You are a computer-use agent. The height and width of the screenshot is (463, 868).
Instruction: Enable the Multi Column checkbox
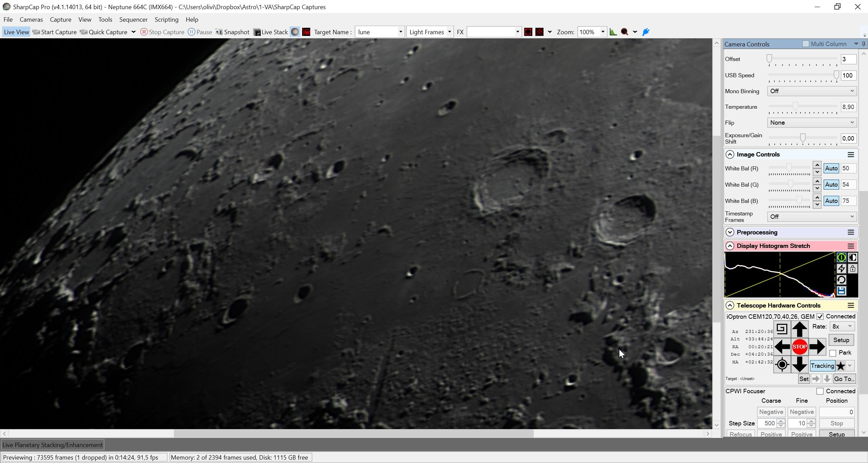(x=806, y=44)
